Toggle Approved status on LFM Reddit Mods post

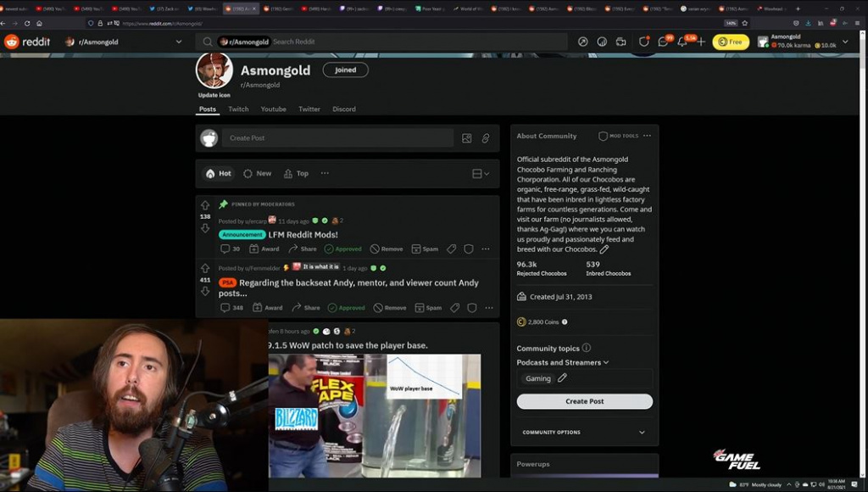pyautogui.click(x=342, y=249)
